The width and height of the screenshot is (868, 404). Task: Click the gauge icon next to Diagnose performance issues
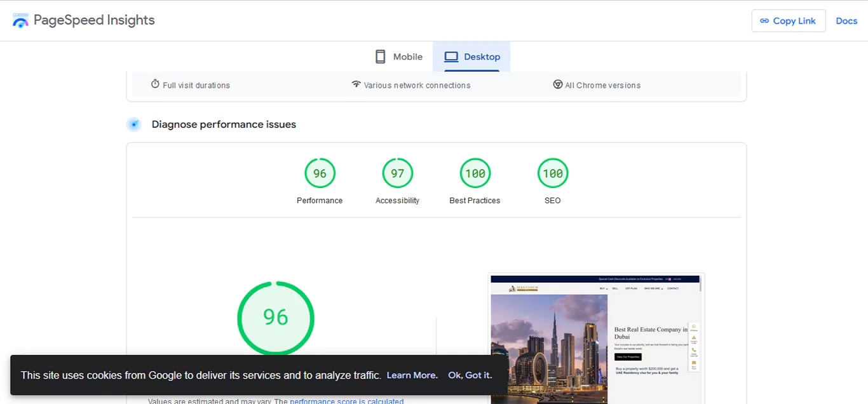[134, 124]
